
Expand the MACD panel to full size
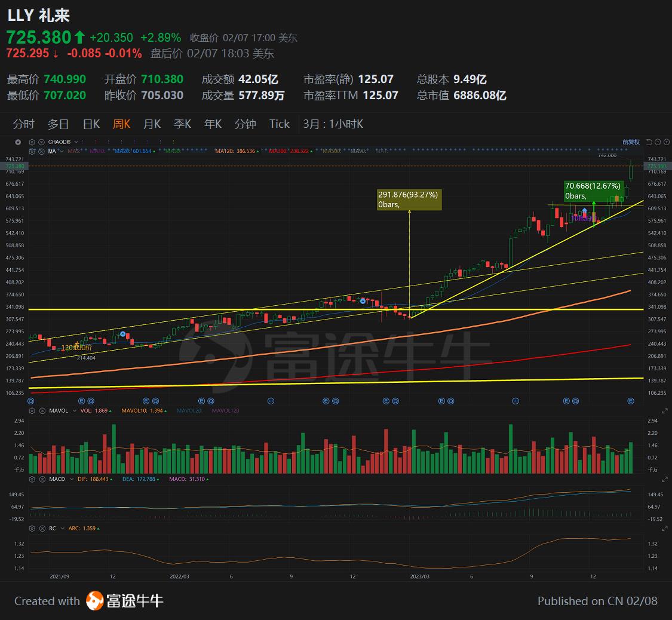(665, 480)
